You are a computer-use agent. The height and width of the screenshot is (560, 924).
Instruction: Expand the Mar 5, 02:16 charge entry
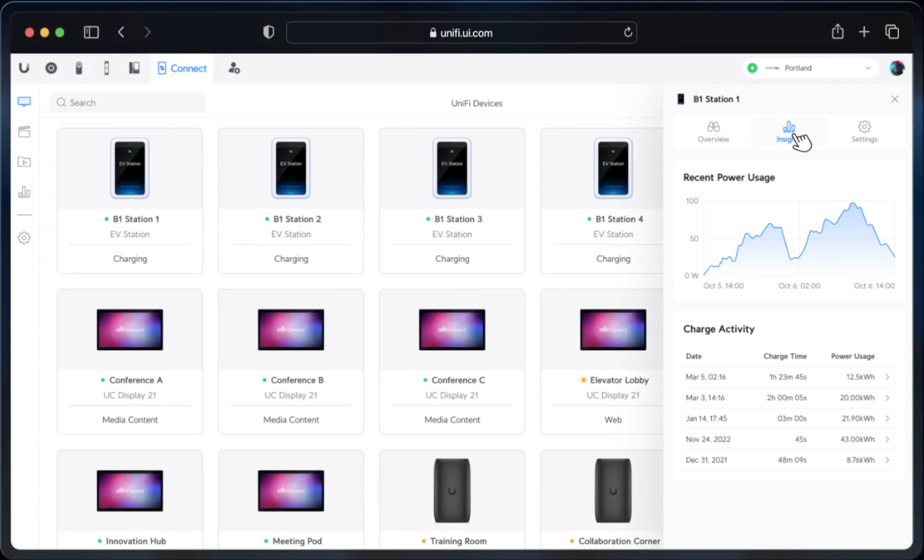point(887,377)
